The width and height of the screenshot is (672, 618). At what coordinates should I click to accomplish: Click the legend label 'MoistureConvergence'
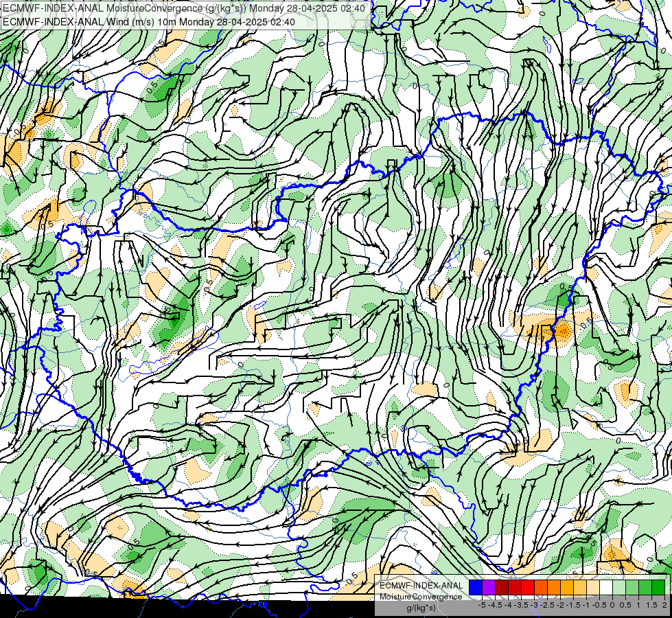(421, 597)
